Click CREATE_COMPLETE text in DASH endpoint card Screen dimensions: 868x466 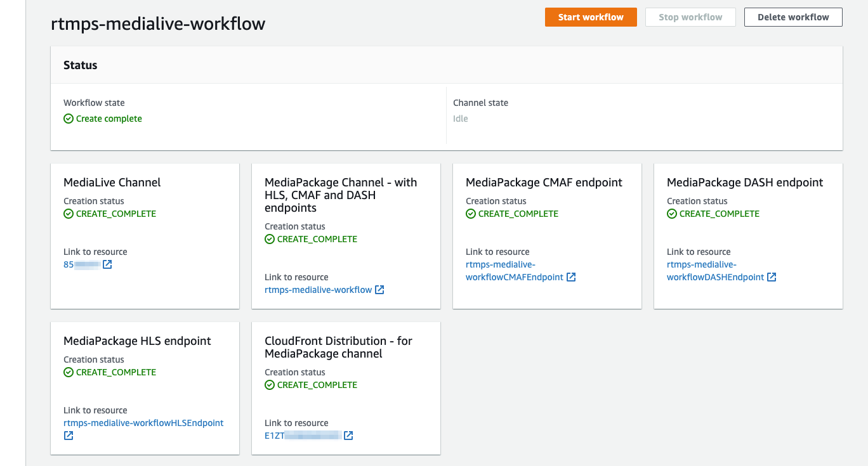[x=720, y=214]
